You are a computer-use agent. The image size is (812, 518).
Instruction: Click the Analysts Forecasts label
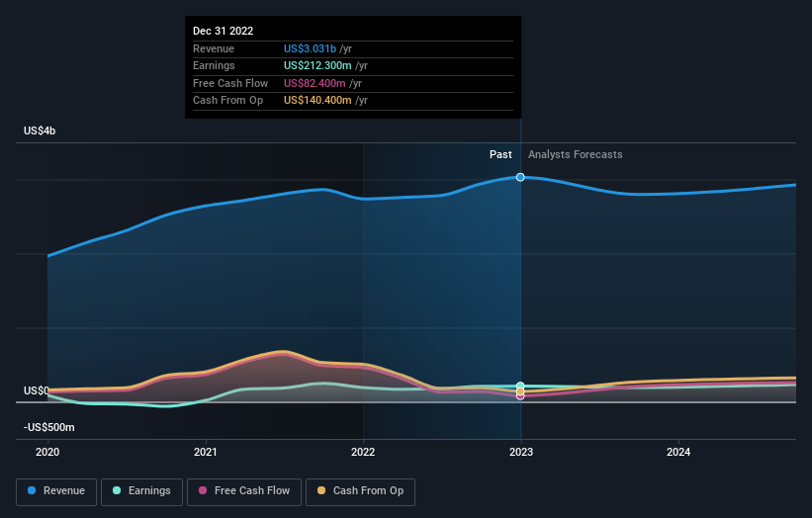click(x=576, y=154)
